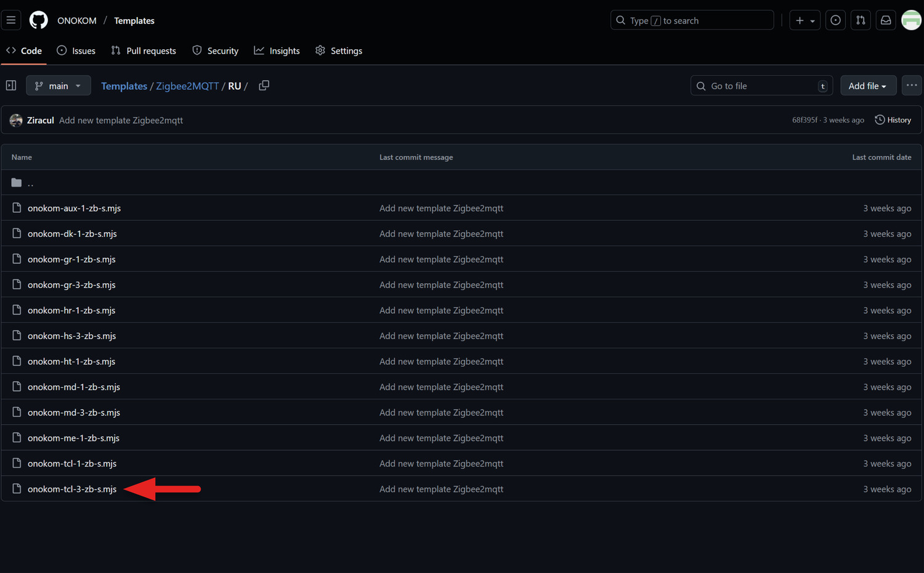The height and width of the screenshot is (573, 924).
Task: Open the commit History
Action: (x=893, y=120)
